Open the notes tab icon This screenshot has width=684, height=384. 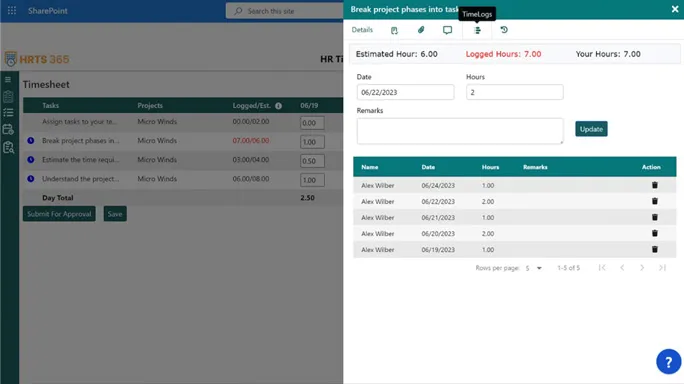point(394,30)
